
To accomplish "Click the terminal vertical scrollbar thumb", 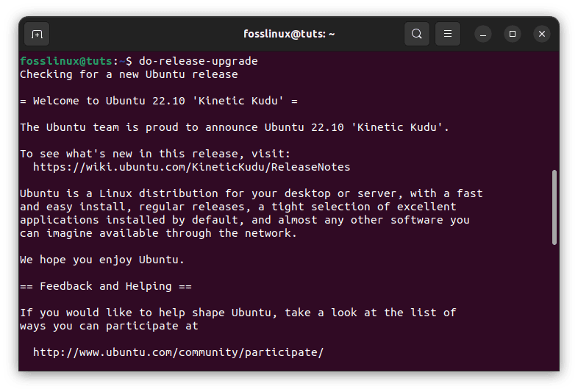I will click(554, 207).
